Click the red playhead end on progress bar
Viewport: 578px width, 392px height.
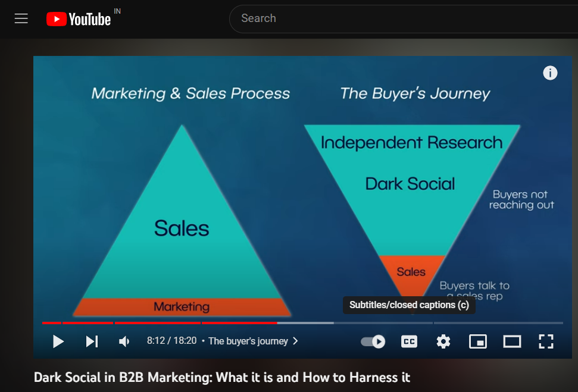click(x=277, y=323)
